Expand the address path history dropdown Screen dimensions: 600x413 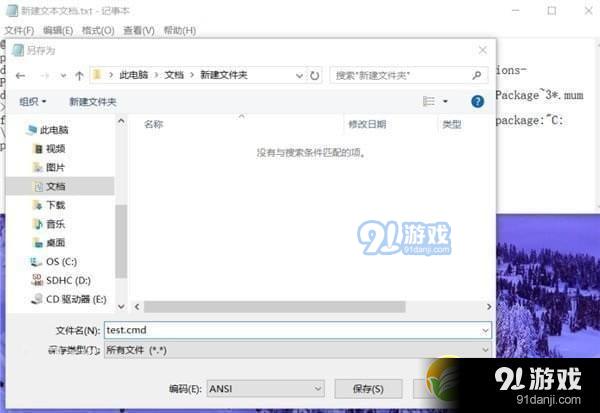[x=299, y=76]
